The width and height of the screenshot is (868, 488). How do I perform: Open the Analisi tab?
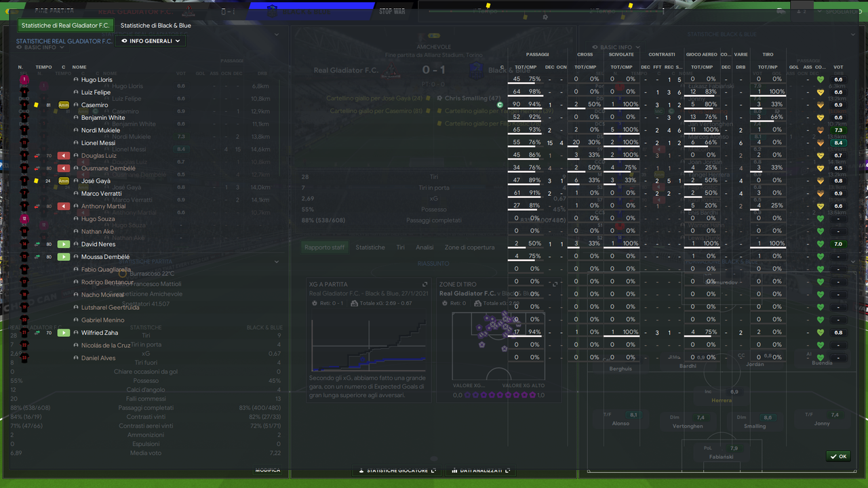425,247
